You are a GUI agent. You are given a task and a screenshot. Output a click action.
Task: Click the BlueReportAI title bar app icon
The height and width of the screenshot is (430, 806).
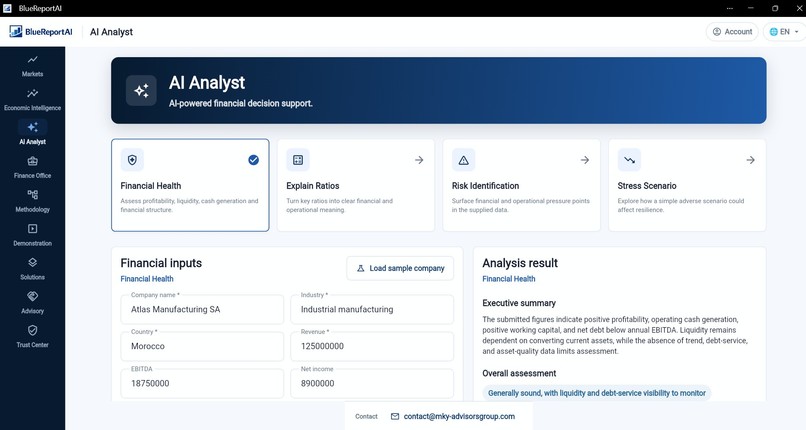pyautogui.click(x=7, y=8)
